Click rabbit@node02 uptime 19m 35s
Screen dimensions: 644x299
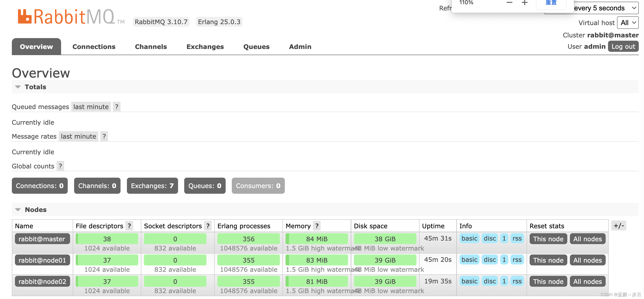(438, 281)
